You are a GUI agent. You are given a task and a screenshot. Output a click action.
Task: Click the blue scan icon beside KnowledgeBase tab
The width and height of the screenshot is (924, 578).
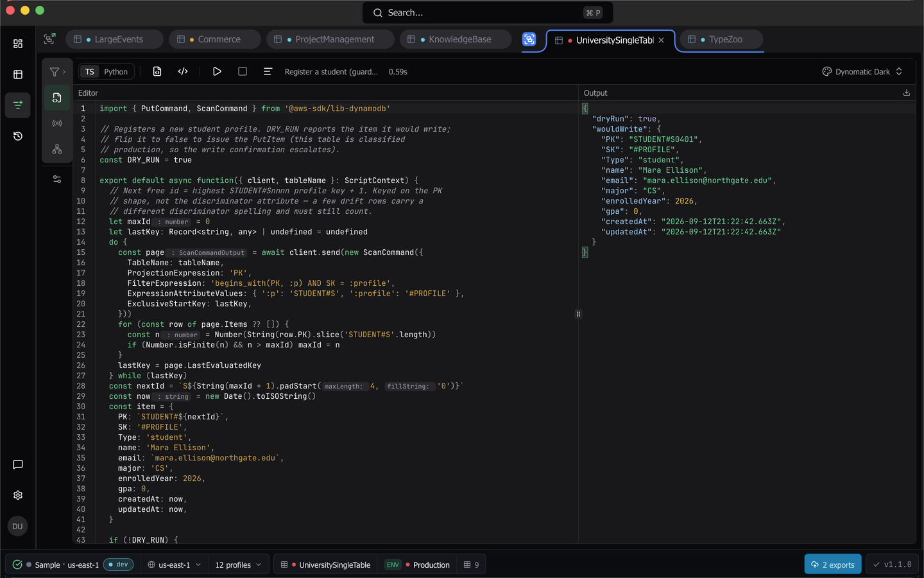click(529, 39)
